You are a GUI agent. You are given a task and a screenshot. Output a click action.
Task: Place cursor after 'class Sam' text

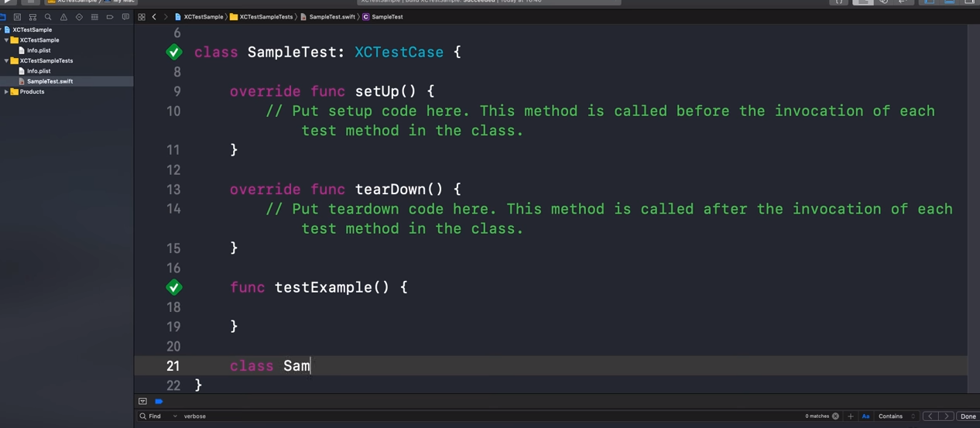(x=311, y=366)
